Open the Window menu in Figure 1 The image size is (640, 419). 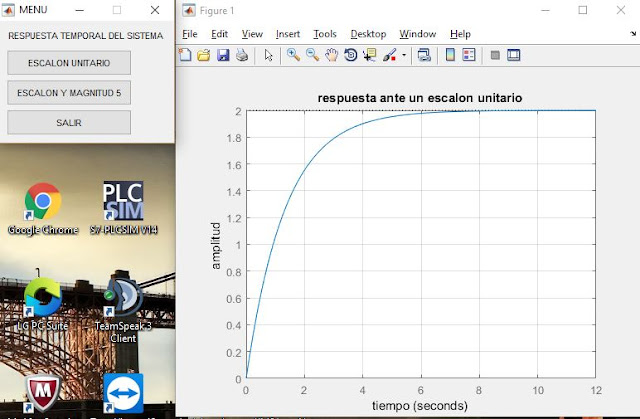pyautogui.click(x=418, y=34)
